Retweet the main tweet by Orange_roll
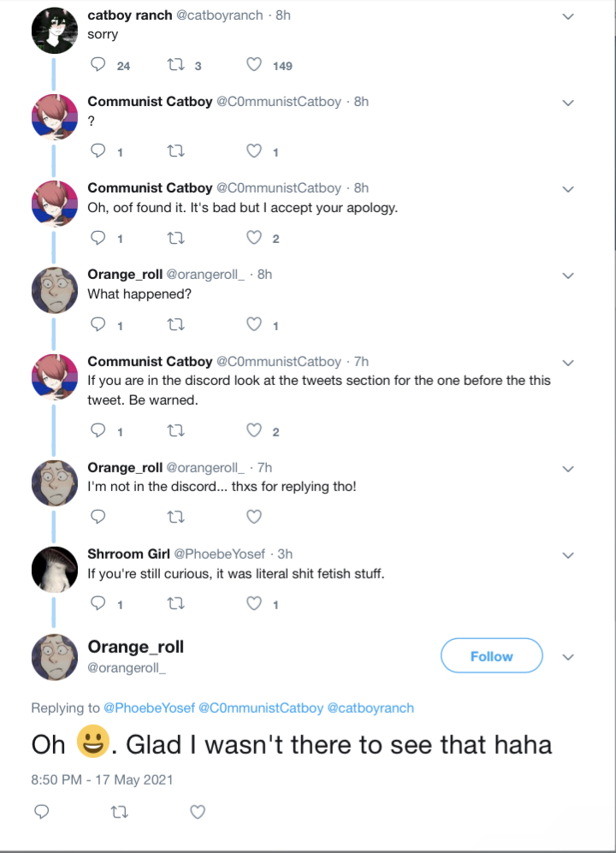This screenshot has height=853, width=616. (119, 812)
